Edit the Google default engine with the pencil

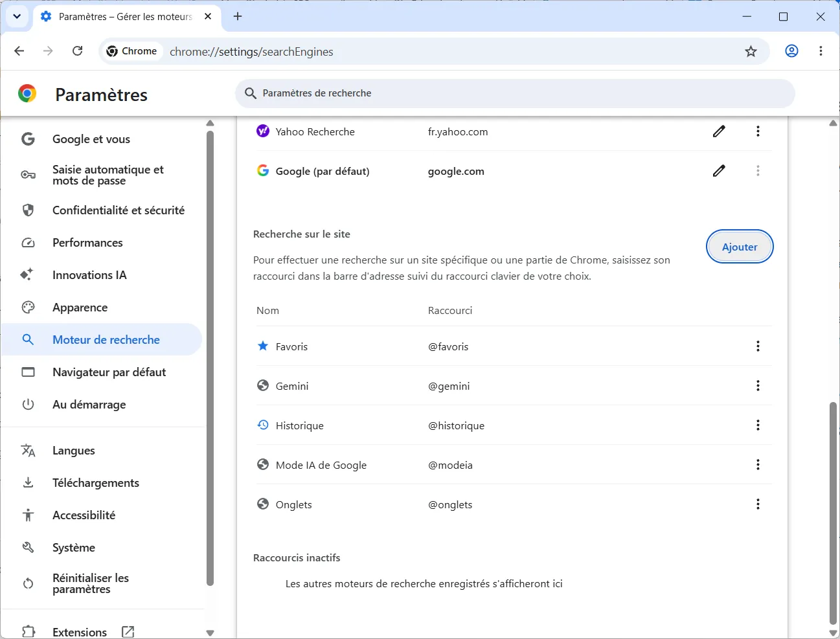point(719,171)
